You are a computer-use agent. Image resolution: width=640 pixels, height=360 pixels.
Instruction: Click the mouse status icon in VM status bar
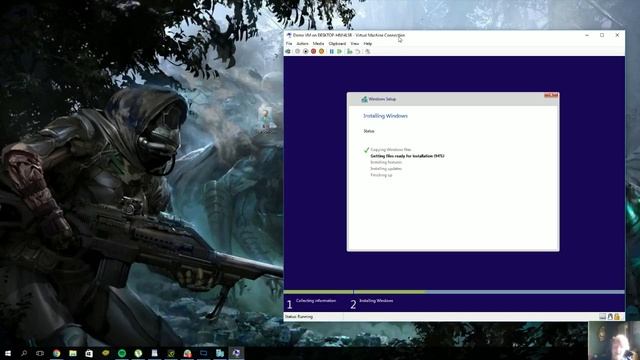[x=610, y=317]
